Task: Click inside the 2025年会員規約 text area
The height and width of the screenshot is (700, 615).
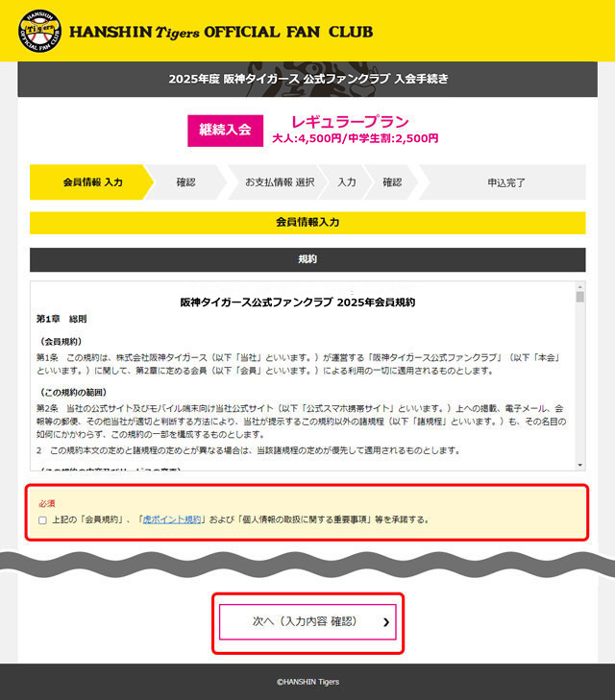Action: (304, 375)
